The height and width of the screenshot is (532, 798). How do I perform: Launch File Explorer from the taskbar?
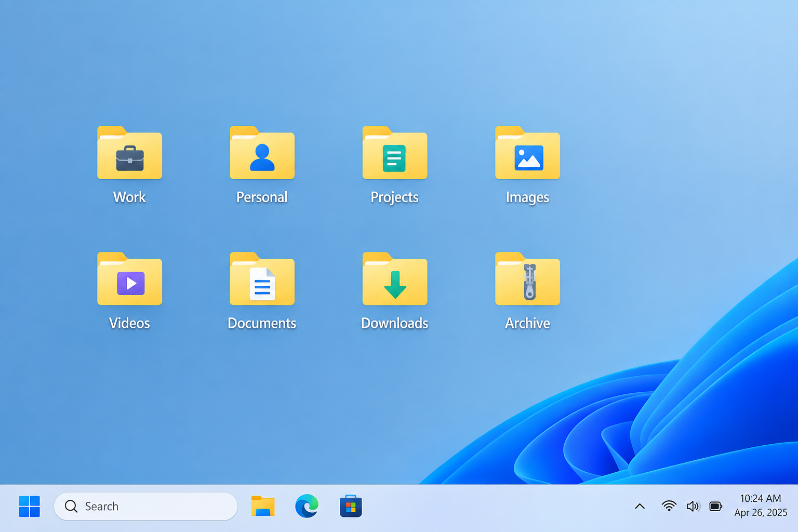pyautogui.click(x=263, y=507)
